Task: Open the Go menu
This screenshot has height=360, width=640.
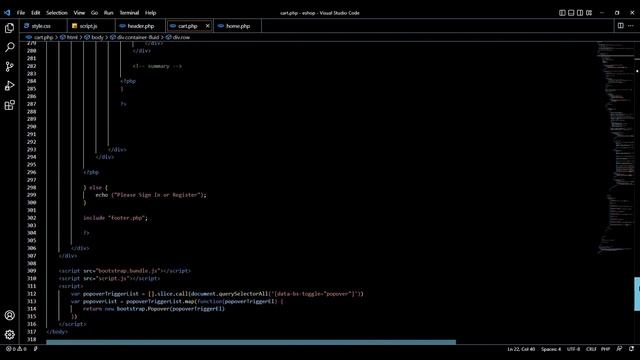Action: pyautogui.click(x=94, y=13)
